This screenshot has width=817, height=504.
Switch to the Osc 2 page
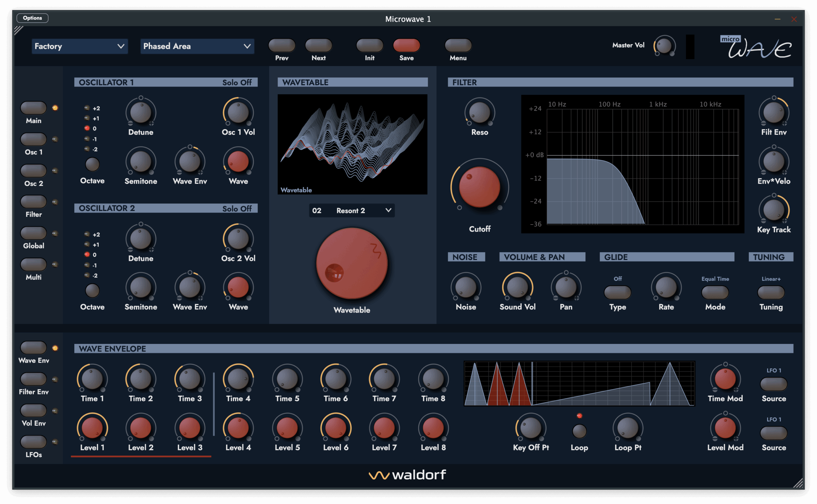tap(33, 171)
